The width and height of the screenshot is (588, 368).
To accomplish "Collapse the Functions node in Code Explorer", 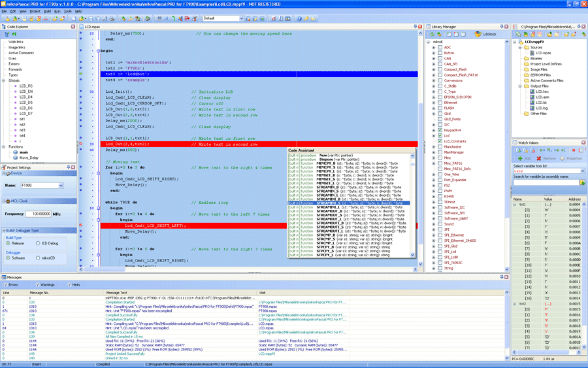I will point(4,146).
